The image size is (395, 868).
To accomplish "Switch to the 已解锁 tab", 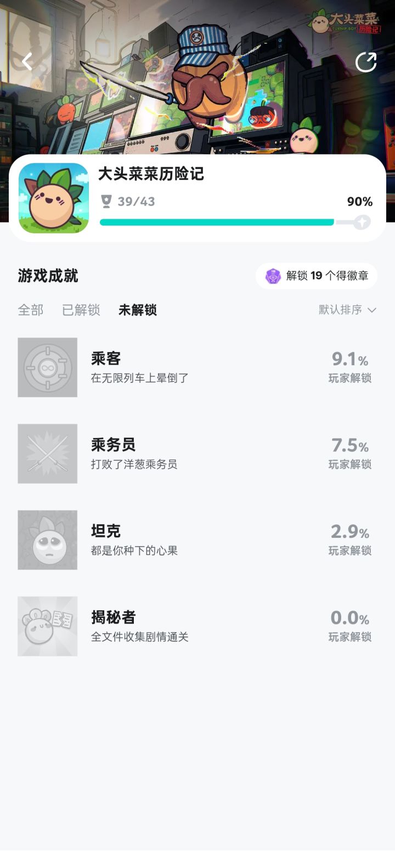I will pyautogui.click(x=81, y=310).
